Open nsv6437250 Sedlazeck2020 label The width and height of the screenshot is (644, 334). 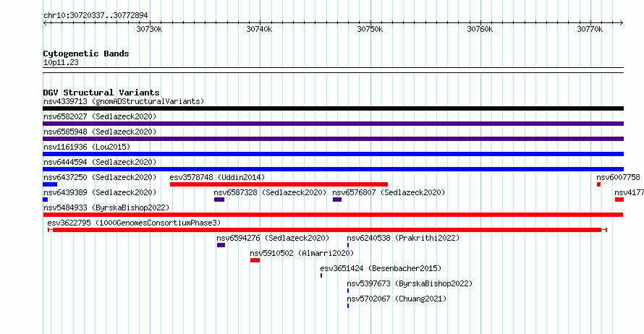100,177
